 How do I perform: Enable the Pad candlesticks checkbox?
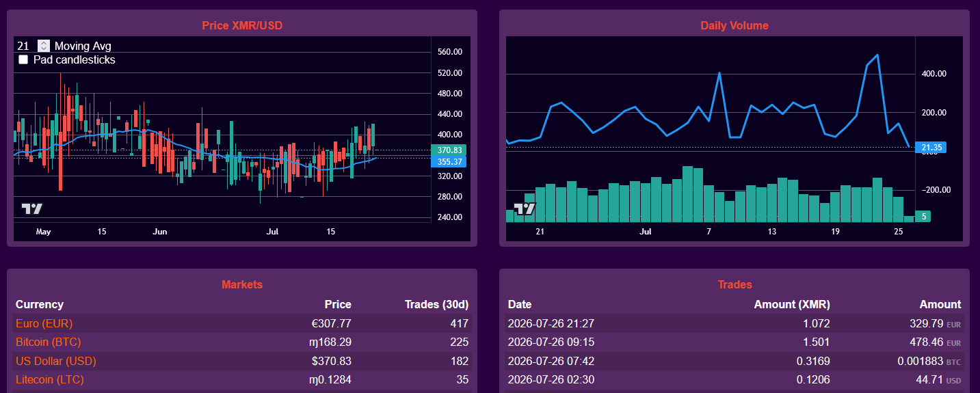pyautogui.click(x=23, y=59)
